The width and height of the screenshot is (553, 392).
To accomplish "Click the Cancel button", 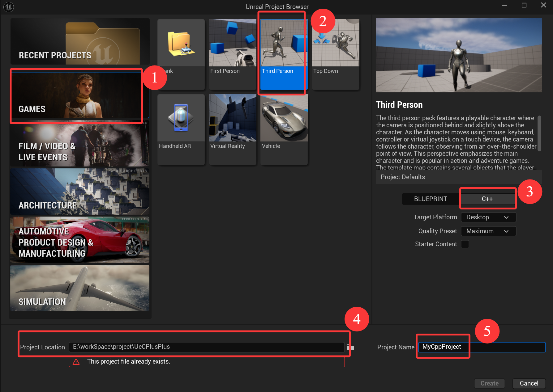I will (x=529, y=383).
